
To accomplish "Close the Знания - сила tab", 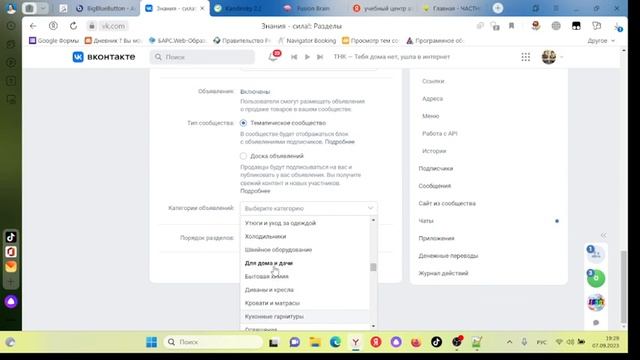I will [202, 8].
